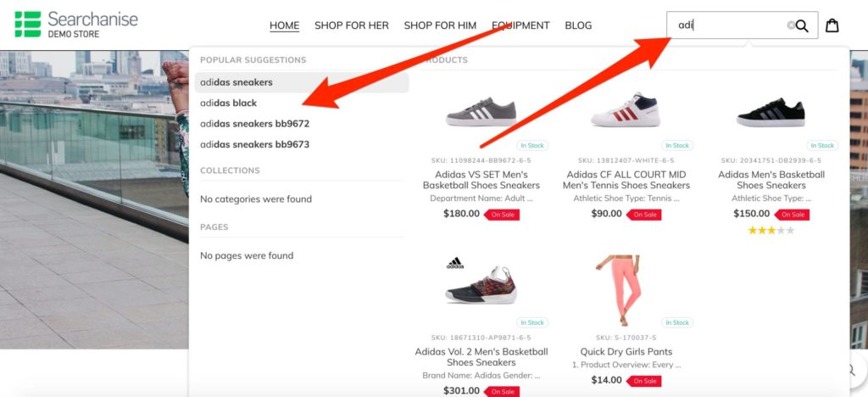Open black Adidas Men's Basketball shoe image
The image size is (868, 397).
tap(771, 113)
